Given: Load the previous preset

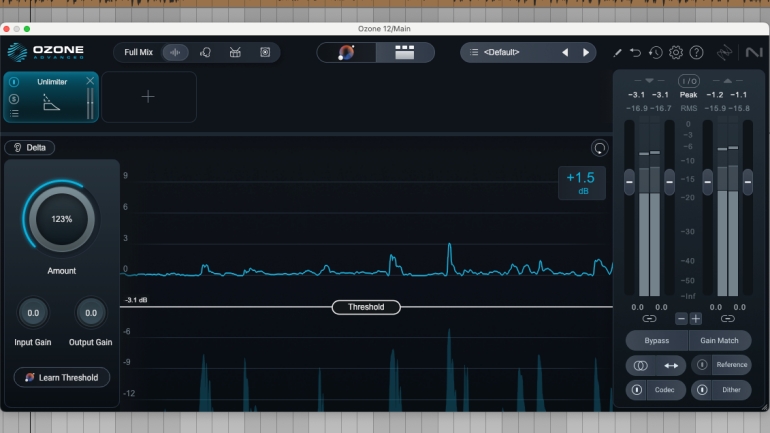Looking at the screenshot, I should coord(565,52).
